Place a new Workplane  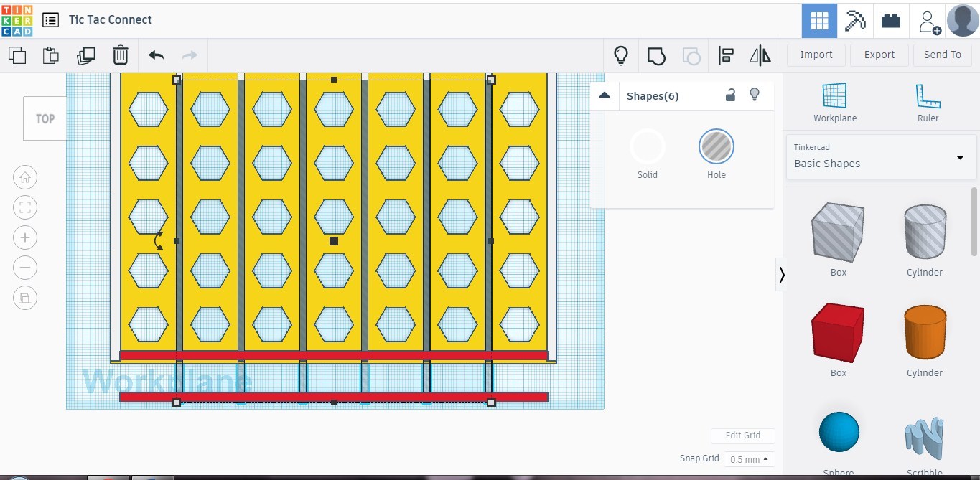click(835, 103)
